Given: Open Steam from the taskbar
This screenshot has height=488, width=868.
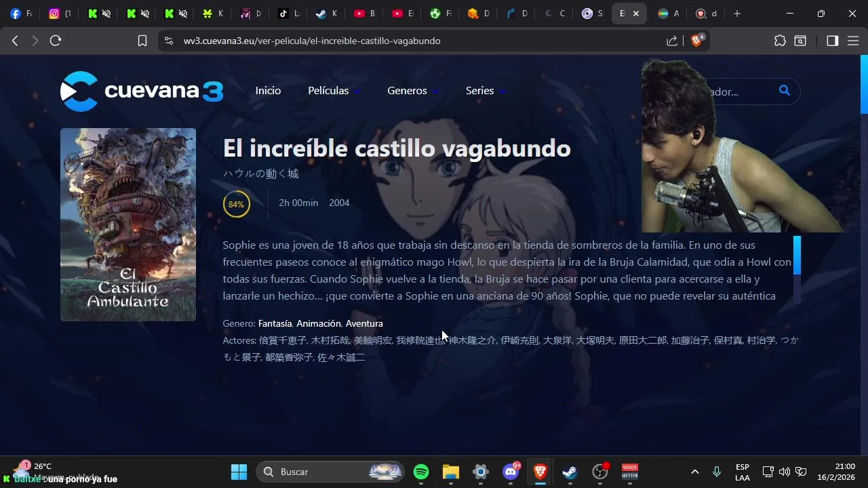Looking at the screenshot, I should [x=570, y=472].
